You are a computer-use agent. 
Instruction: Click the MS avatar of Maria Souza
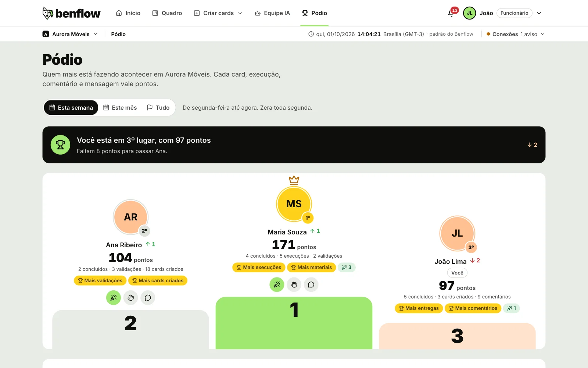pyautogui.click(x=294, y=204)
